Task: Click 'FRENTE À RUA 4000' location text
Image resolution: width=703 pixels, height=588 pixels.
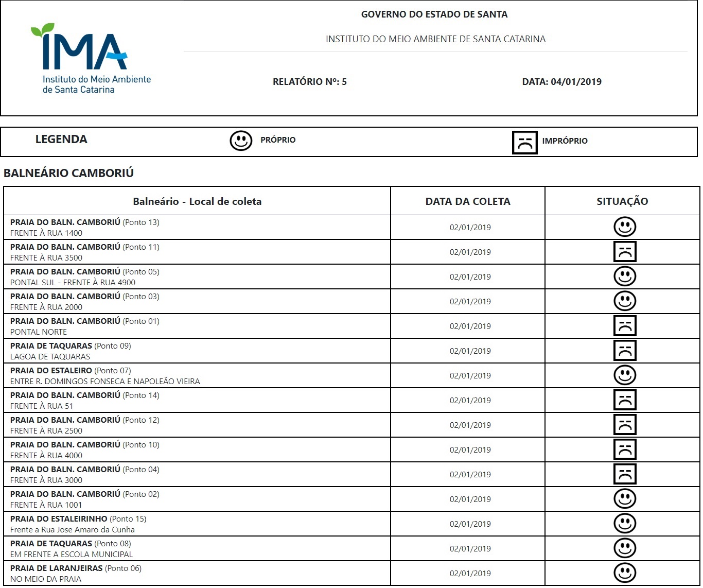Action: click(x=46, y=455)
